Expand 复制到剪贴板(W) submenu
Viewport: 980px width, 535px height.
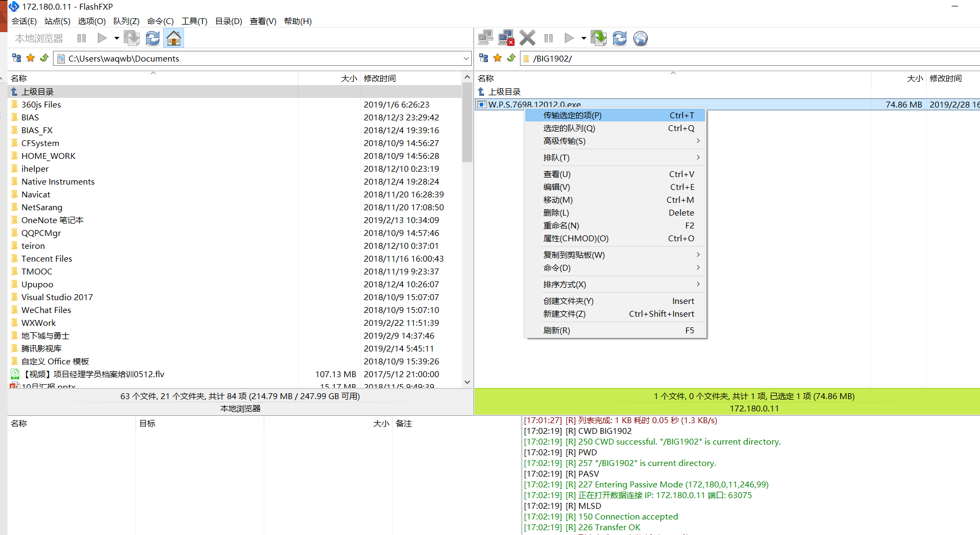615,255
